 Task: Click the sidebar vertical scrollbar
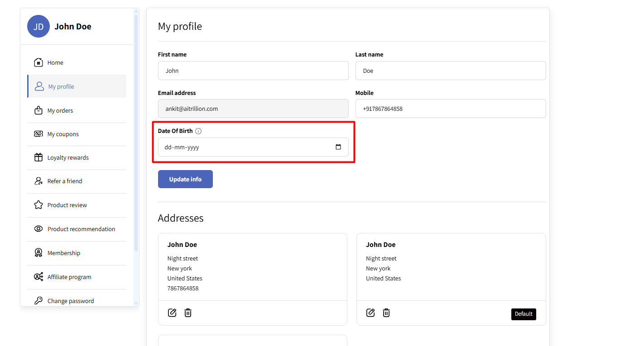(136, 136)
